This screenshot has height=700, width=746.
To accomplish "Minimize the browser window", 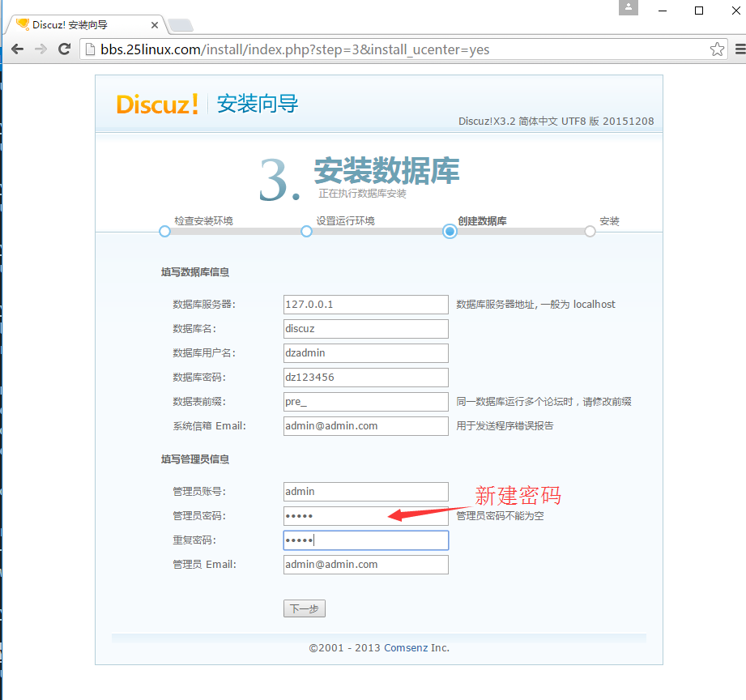I will click(x=663, y=11).
